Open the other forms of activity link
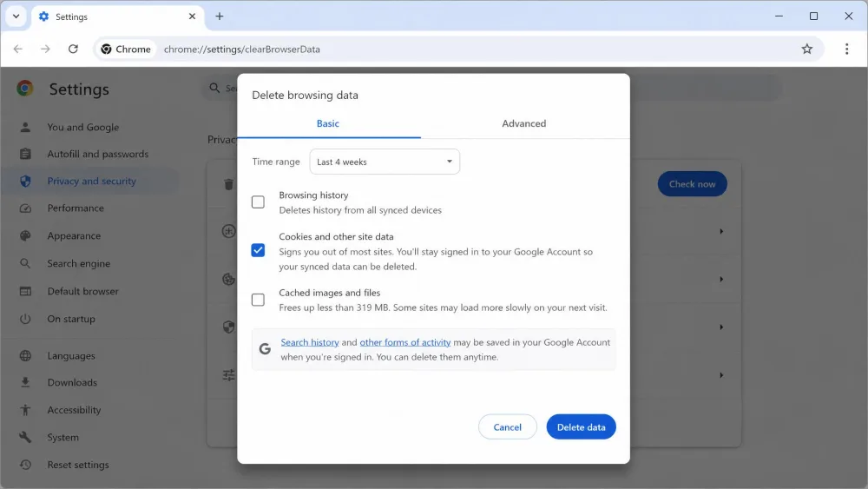 tap(405, 342)
